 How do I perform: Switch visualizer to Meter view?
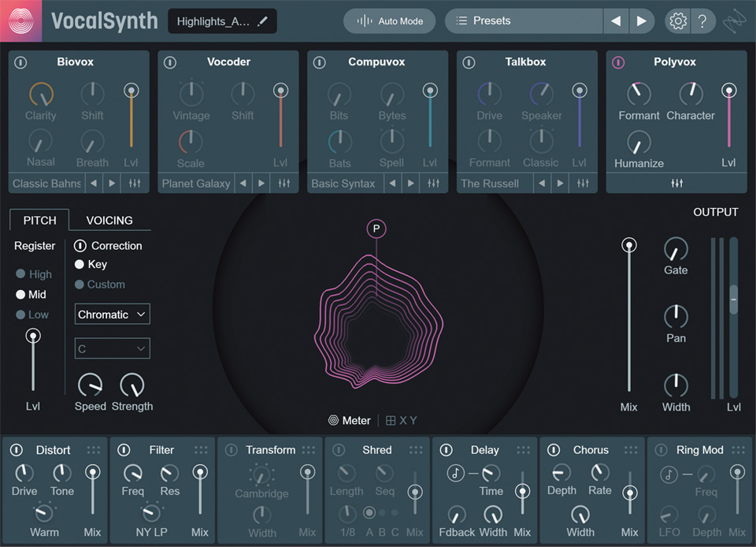[350, 421]
